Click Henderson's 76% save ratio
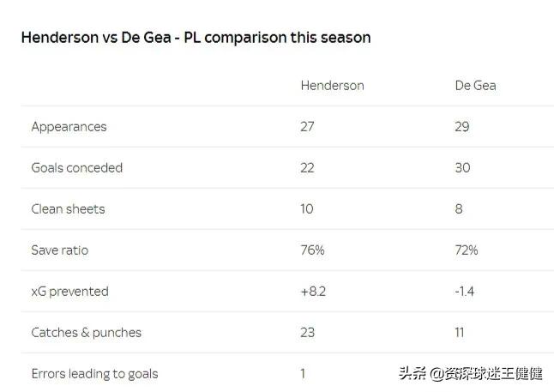This screenshot has height=392, width=554. 312,250
